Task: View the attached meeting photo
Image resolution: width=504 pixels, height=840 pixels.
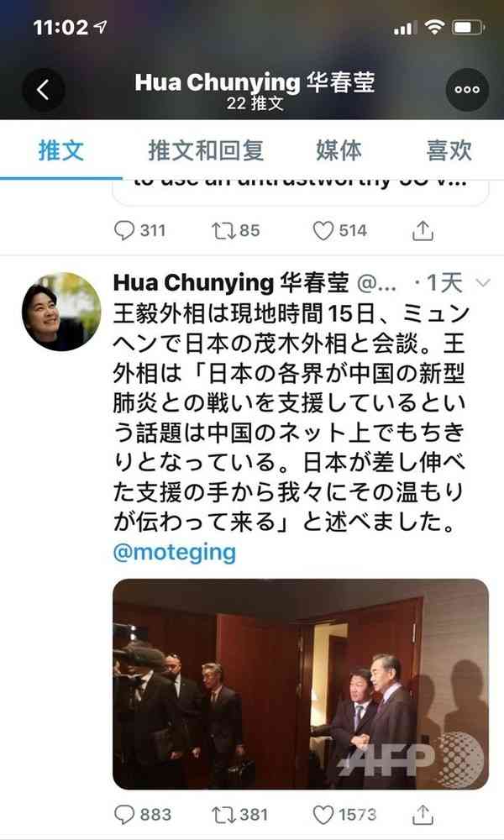Action: pyautogui.click(x=301, y=684)
